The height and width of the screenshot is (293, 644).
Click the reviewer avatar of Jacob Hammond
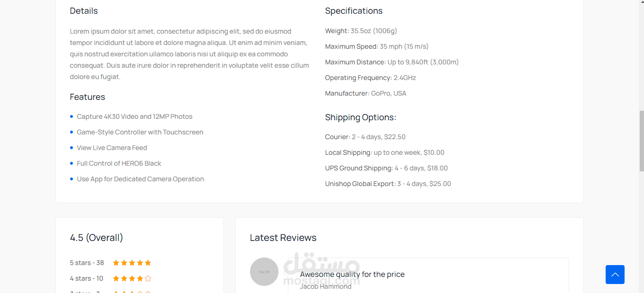264,272
